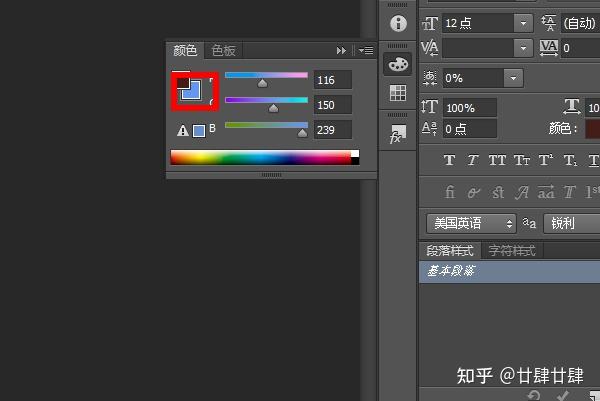Screen dimensions: 600x401
Task: Toggle Superscript text style
Action: tap(546, 160)
